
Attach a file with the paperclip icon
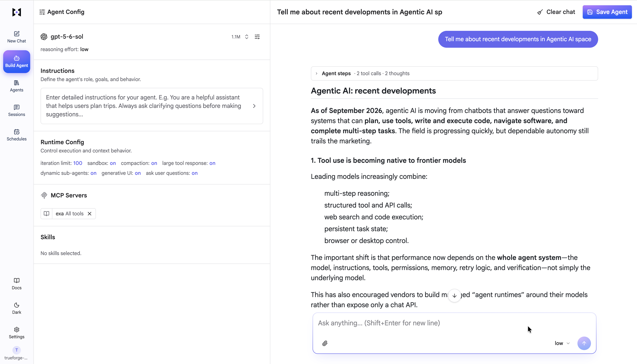click(x=325, y=343)
